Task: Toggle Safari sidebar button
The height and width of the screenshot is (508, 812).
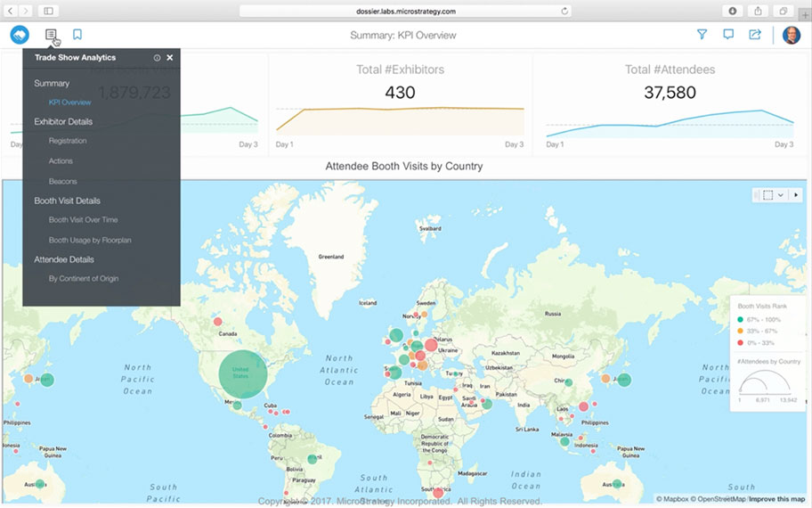Action: point(47,11)
